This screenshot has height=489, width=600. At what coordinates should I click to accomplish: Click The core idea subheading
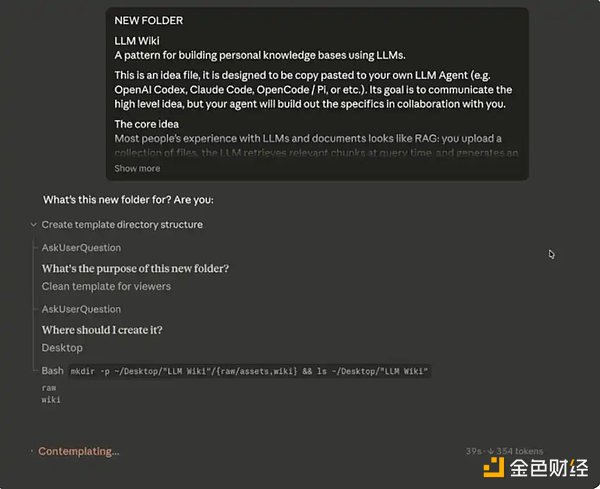tap(149, 123)
